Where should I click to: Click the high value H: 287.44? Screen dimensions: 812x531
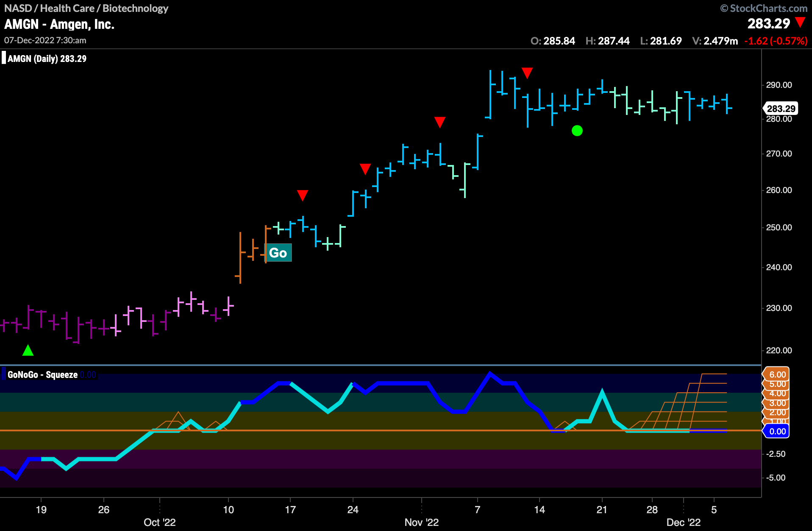coord(607,41)
